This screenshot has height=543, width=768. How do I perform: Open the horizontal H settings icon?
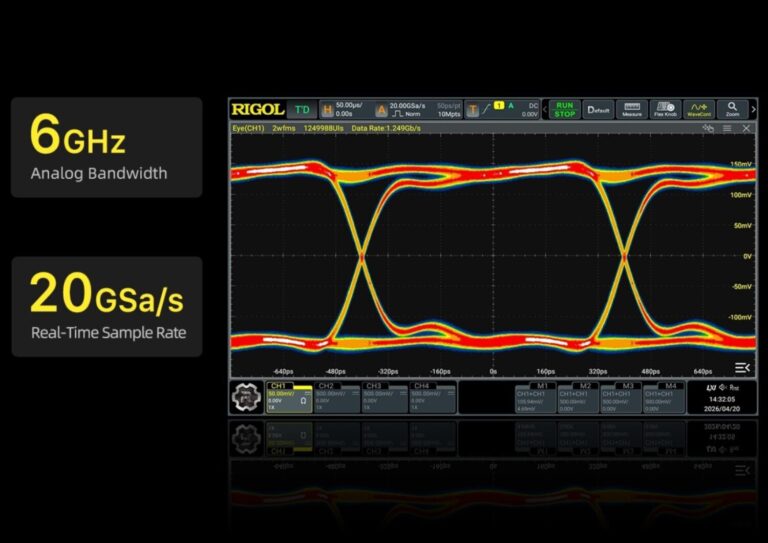pos(327,110)
